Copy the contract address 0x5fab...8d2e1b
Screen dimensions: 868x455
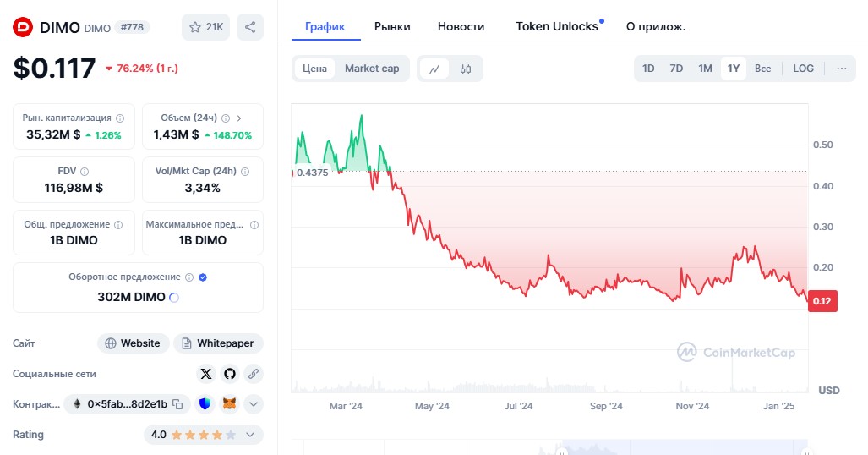tap(177, 404)
